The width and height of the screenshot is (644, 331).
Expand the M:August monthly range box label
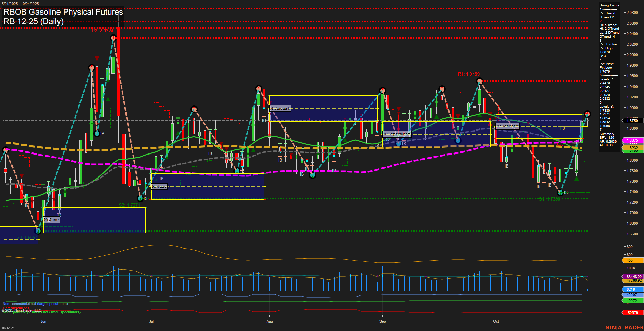pos(279,109)
